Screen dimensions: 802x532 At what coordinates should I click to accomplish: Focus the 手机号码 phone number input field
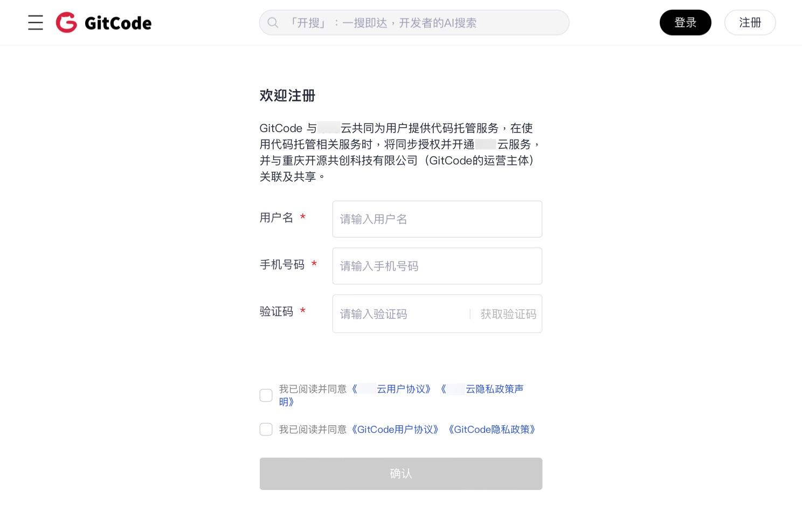(x=437, y=266)
